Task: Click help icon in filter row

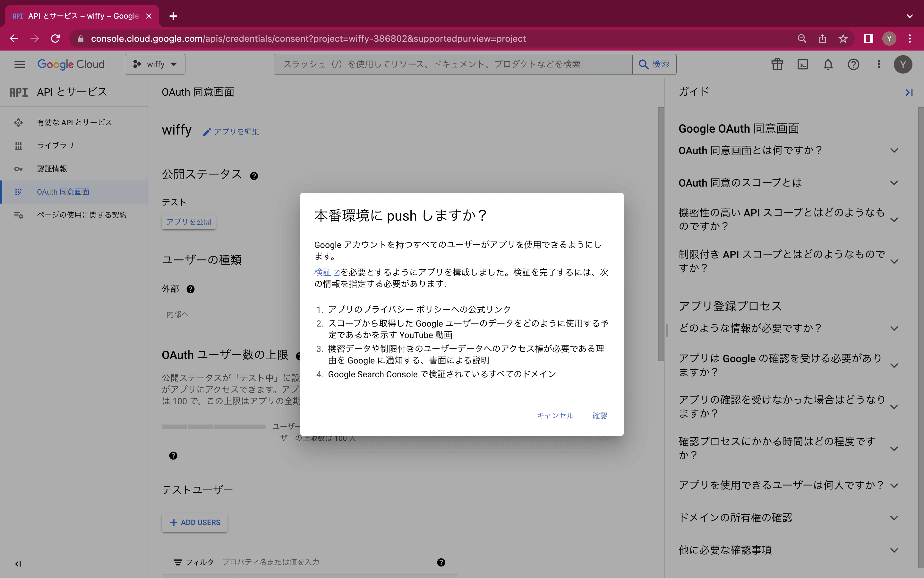Action: (441, 562)
